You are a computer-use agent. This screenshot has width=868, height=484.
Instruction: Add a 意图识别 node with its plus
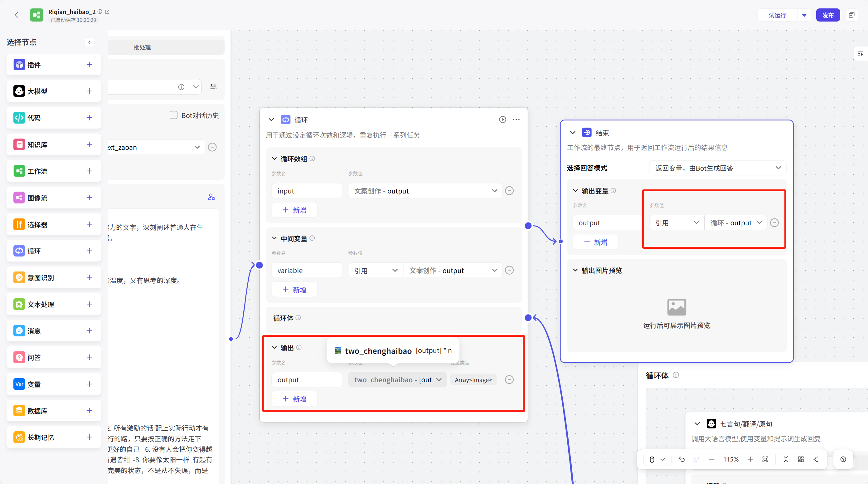(89, 277)
